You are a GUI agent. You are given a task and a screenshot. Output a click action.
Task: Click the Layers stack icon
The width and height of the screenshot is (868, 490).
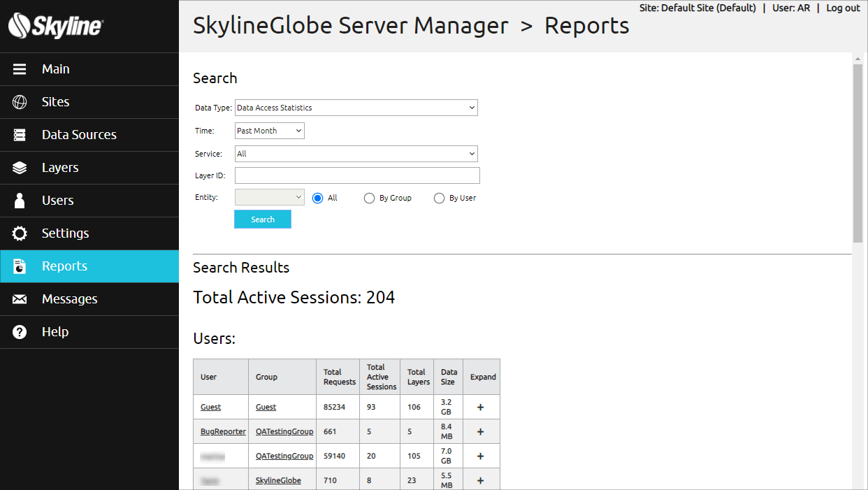click(20, 168)
